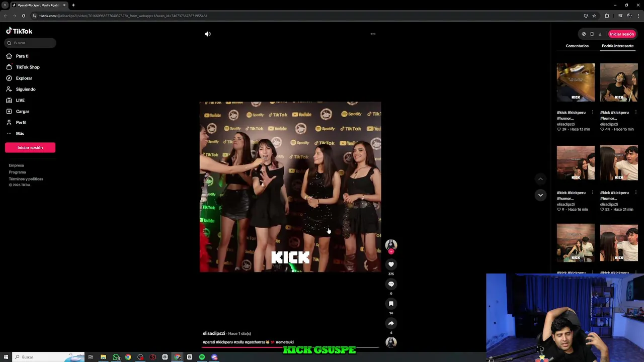Open options for the Hace 15 min suggestion

[x=635, y=112]
